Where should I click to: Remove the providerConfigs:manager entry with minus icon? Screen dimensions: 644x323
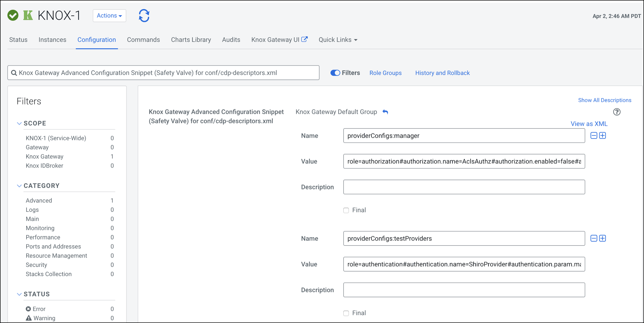[x=594, y=135]
